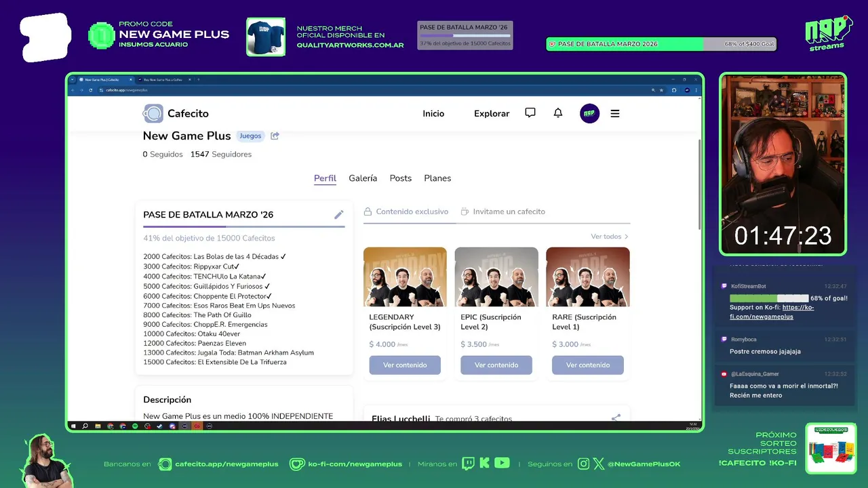
Task: Open the RARE subscription thumbnail
Action: pyautogui.click(x=588, y=277)
